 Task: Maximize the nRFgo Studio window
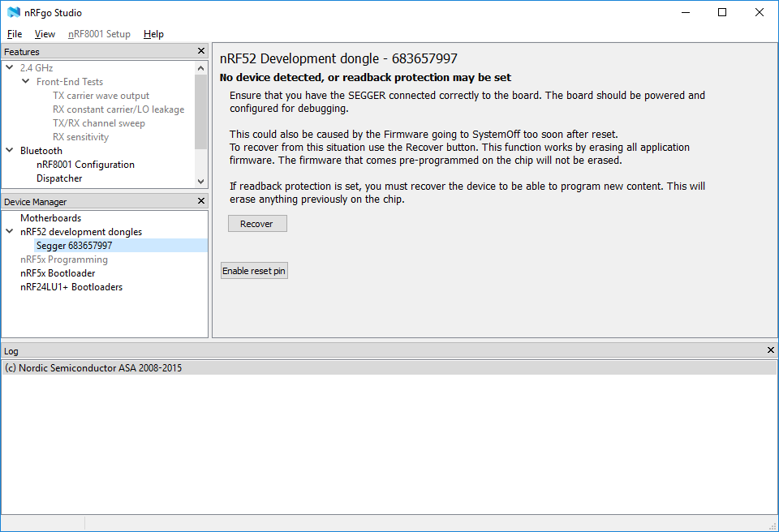click(x=722, y=12)
